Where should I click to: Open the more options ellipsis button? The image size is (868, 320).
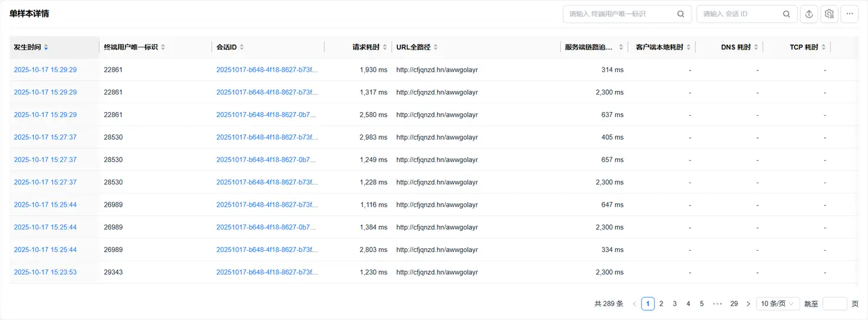click(x=850, y=14)
